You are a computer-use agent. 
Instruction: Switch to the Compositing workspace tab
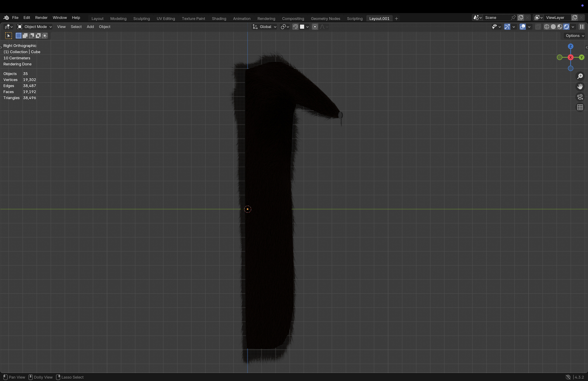293,19
